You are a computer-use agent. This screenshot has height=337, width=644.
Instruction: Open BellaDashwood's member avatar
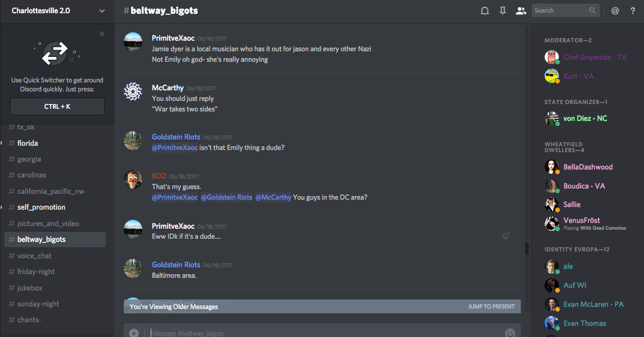click(x=552, y=167)
